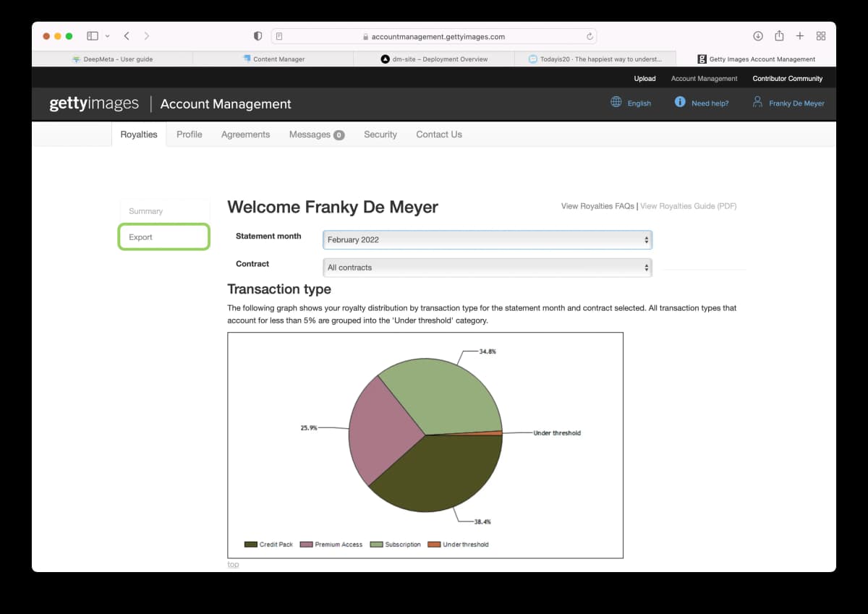Open View Royalties Guide (PDF) link
Image resolution: width=868 pixels, height=614 pixels.
click(688, 206)
